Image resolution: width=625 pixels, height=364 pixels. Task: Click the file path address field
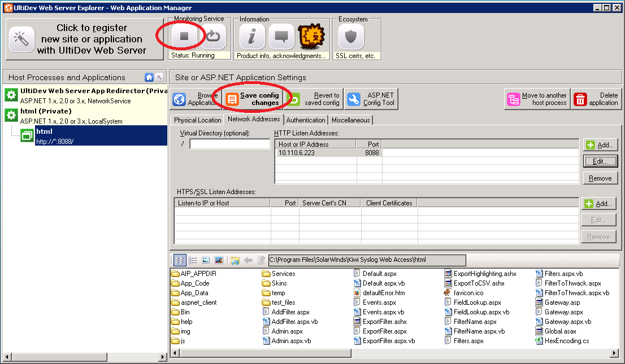tap(367, 260)
